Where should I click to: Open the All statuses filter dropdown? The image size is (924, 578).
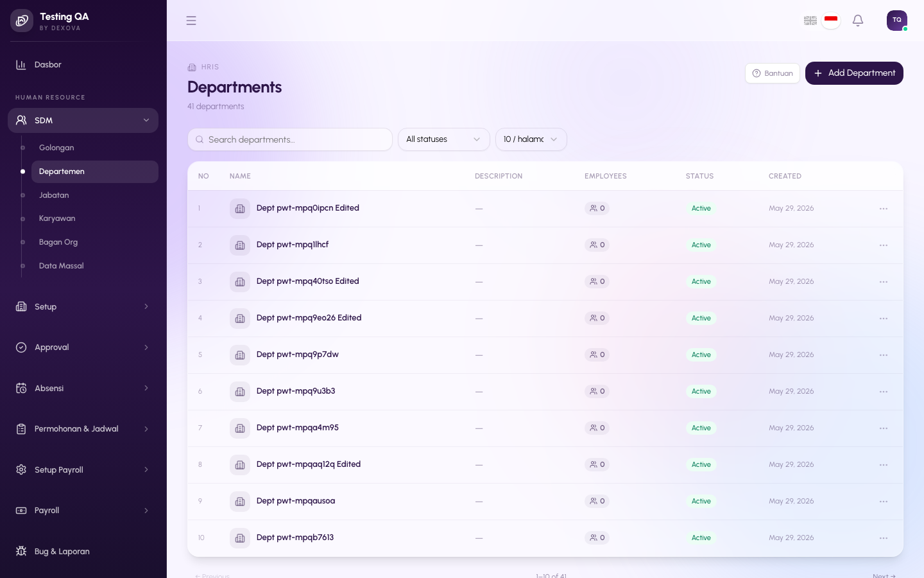443,139
